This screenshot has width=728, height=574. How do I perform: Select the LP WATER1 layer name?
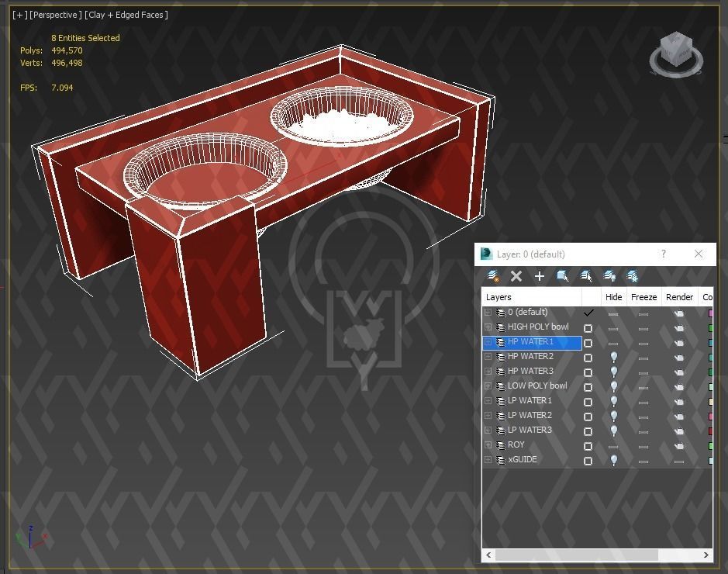[530, 400]
